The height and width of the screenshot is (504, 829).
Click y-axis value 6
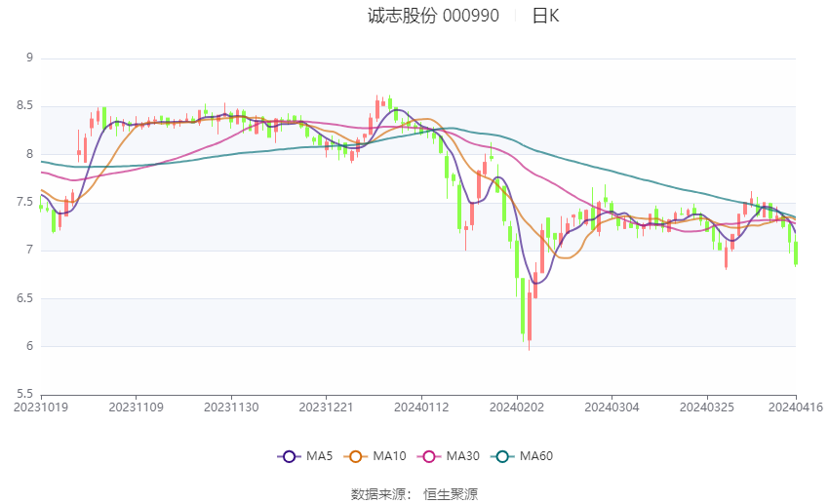29,346
